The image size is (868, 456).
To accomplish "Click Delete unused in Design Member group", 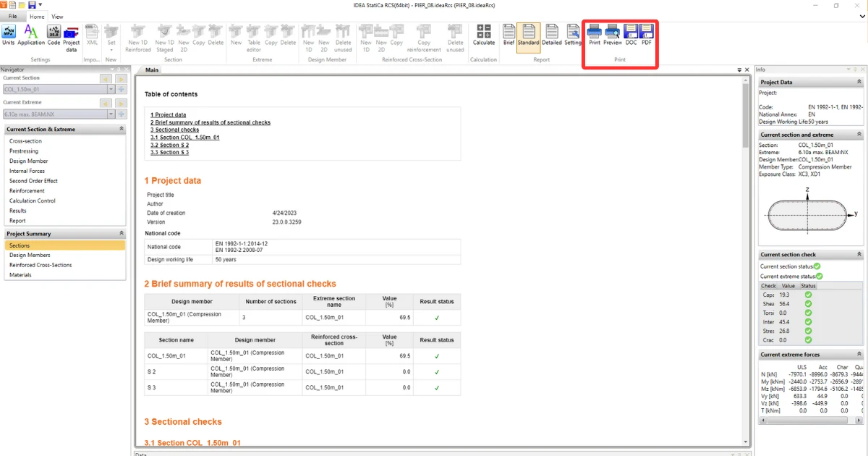I will click(343, 38).
